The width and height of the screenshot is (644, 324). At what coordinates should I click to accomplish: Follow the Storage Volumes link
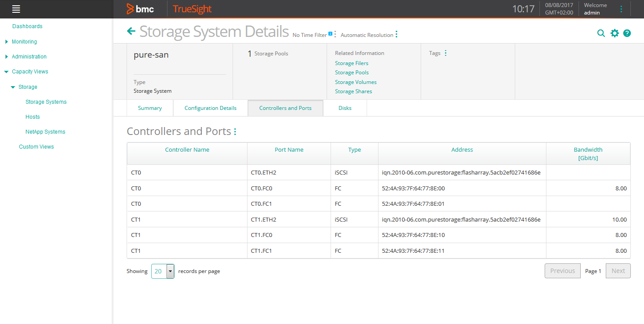(x=356, y=82)
